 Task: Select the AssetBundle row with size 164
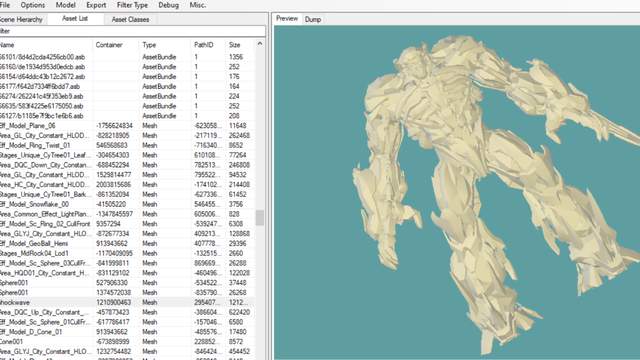(x=127, y=86)
